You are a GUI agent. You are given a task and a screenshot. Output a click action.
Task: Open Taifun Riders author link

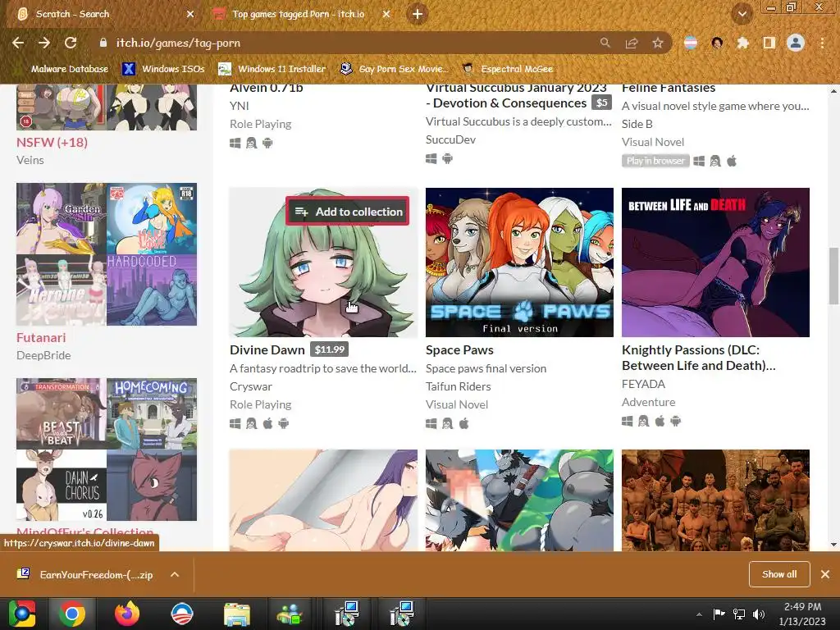coord(458,386)
